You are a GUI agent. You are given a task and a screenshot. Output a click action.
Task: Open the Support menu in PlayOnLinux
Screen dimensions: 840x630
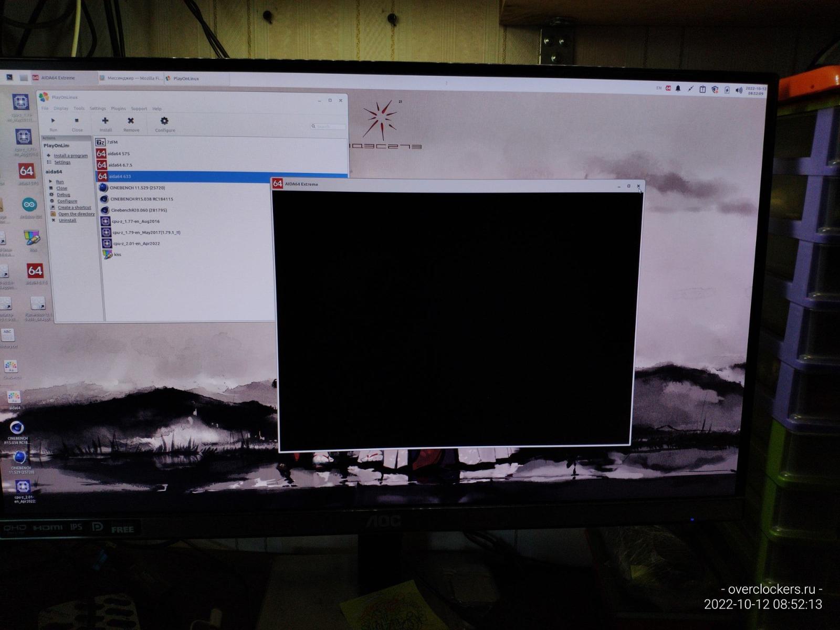pyautogui.click(x=139, y=109)
